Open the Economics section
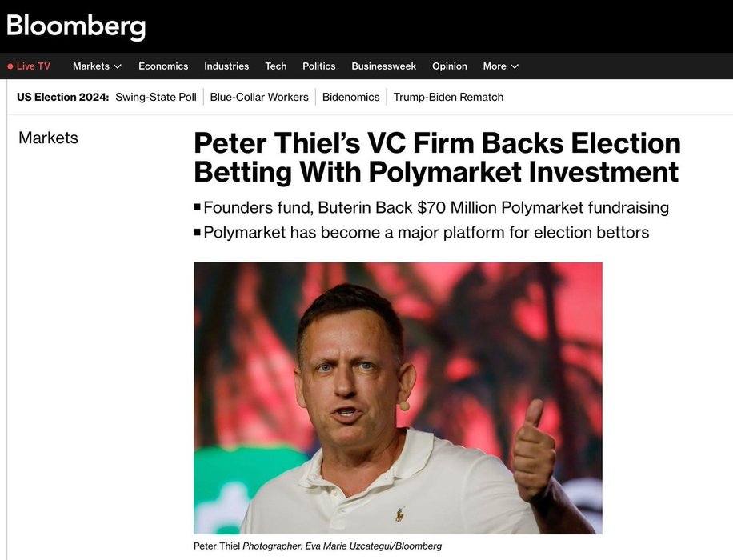 click(163, 66)
